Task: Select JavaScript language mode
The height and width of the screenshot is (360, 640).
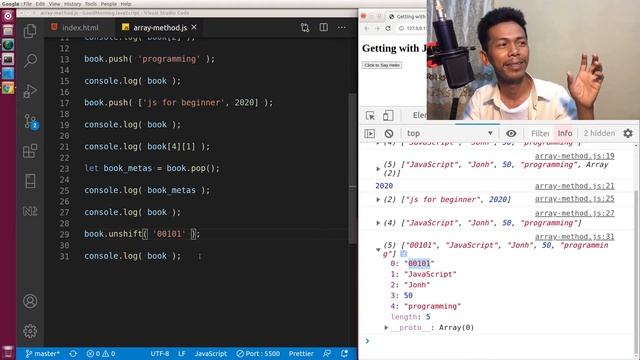Action: click(x=211, y=353)
